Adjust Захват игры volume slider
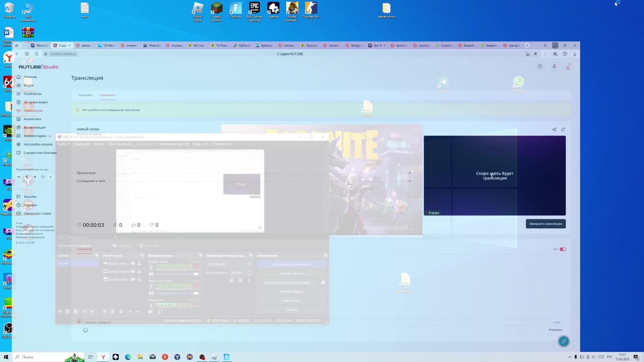 coord(177,274)
